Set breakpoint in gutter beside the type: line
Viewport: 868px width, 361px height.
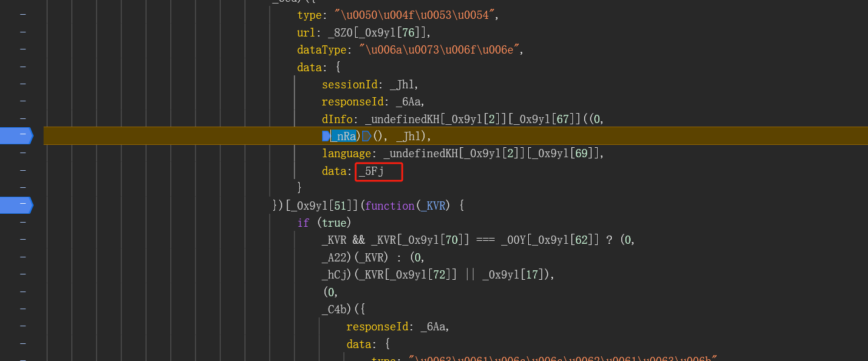[x=23, y=14]
